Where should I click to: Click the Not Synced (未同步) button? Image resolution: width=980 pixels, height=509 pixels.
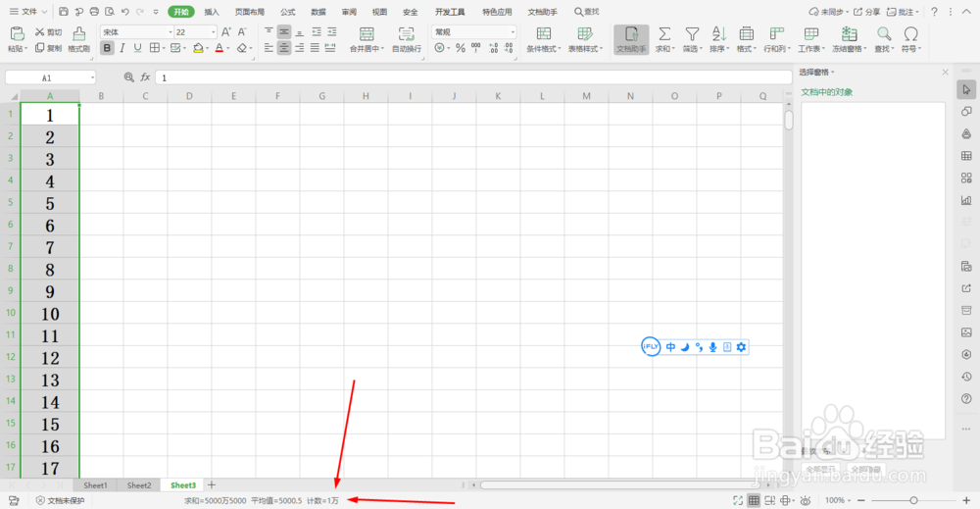click(828, 12)
